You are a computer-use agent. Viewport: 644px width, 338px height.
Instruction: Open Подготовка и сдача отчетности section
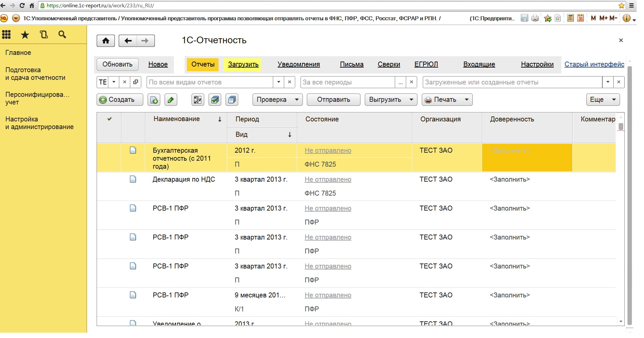pos(35,74)
